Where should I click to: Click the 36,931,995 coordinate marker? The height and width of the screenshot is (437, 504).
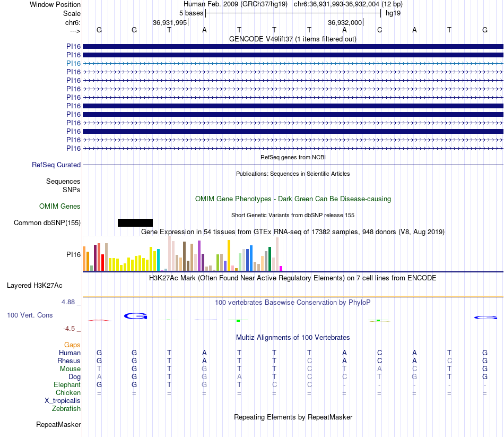170,22
